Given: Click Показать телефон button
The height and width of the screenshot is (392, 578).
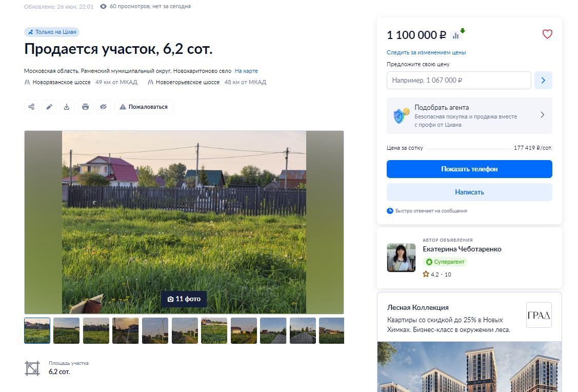Looking at the screenshot, I should (469, 169).
